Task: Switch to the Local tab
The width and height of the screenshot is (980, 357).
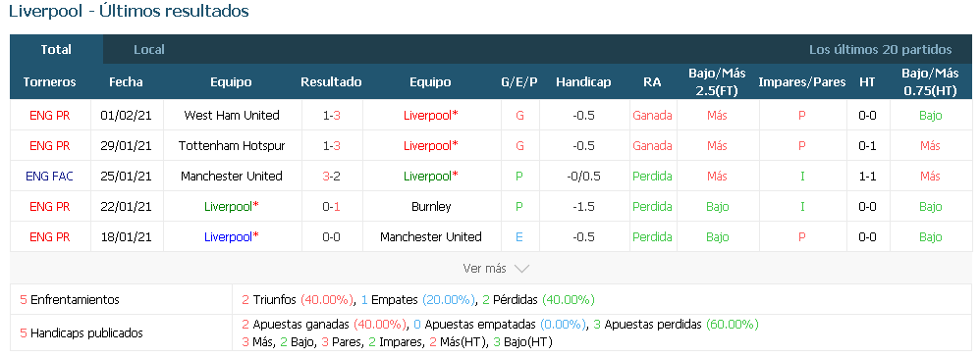Action: click(148, 50)
